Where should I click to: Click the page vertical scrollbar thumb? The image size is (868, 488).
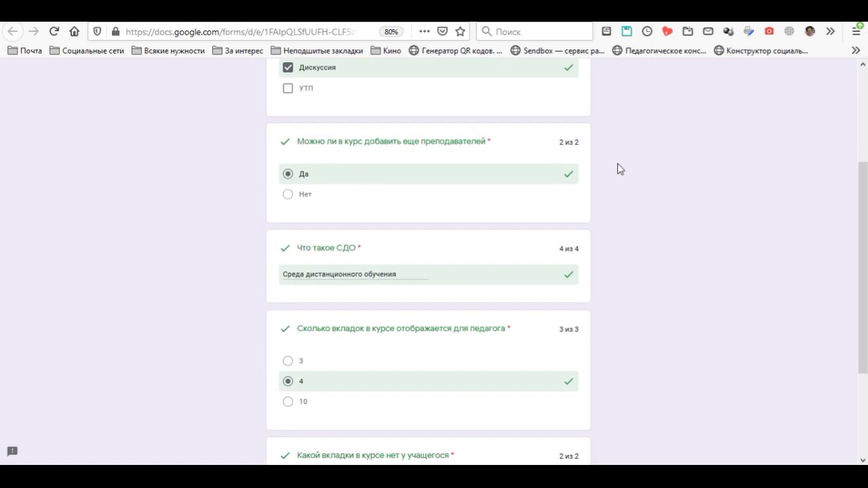863,267
